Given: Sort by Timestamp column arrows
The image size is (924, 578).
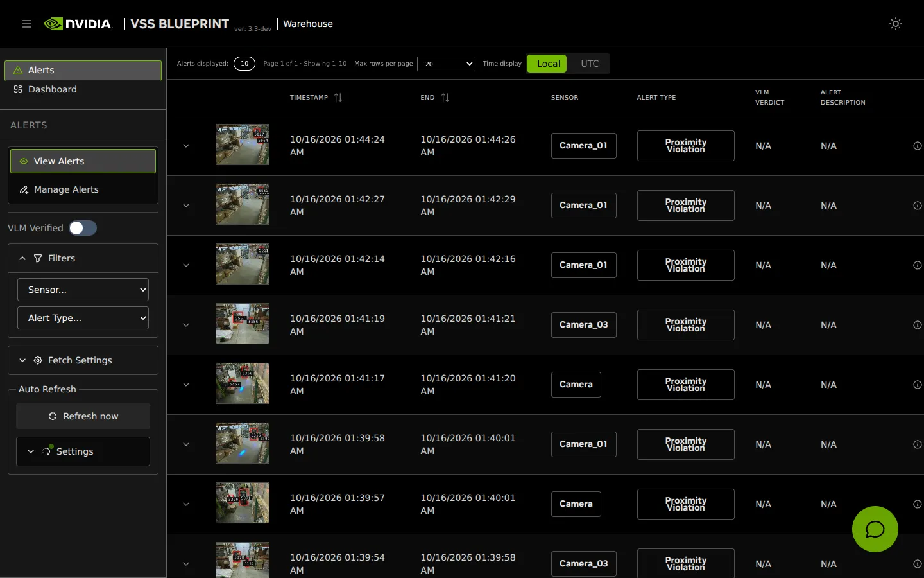Looking at the screenshot, I should pos(338,98).
